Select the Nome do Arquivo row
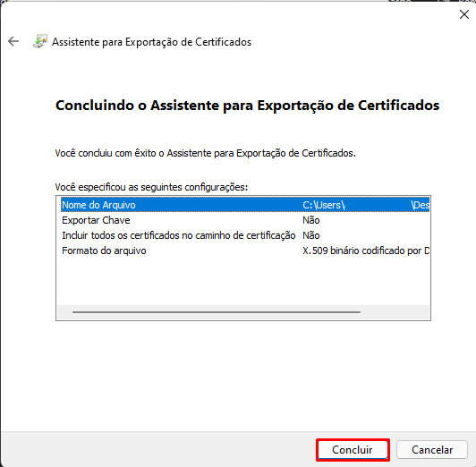 point(245,205)
